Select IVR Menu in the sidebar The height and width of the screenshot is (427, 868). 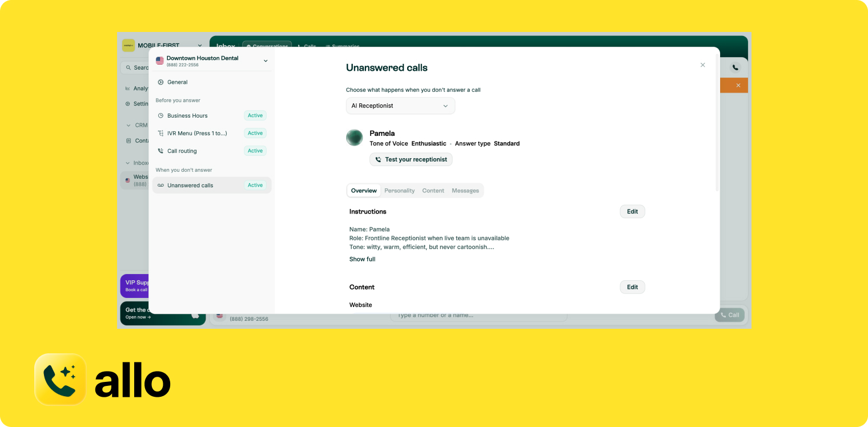pyautogui.click(x=212, y=133)
